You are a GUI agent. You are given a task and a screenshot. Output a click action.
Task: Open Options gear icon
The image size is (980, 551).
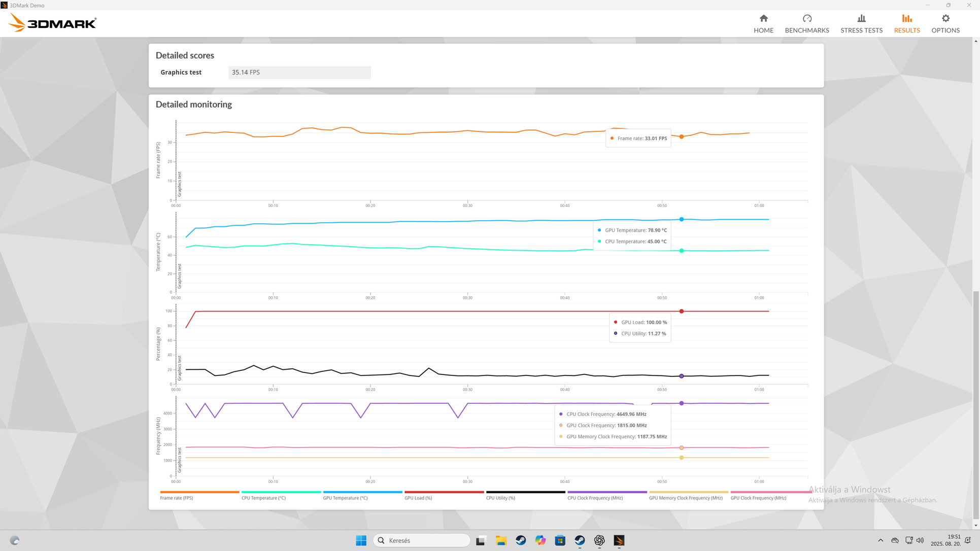tap(945, 19)
